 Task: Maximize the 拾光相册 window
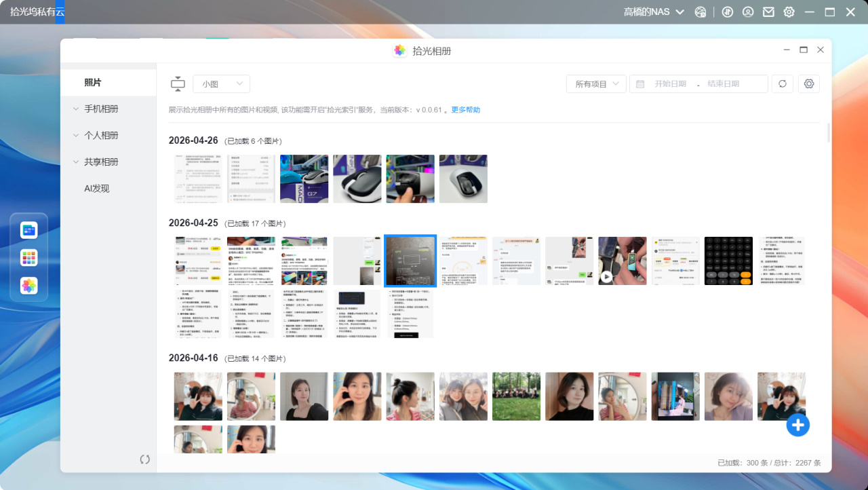[804, 50]
